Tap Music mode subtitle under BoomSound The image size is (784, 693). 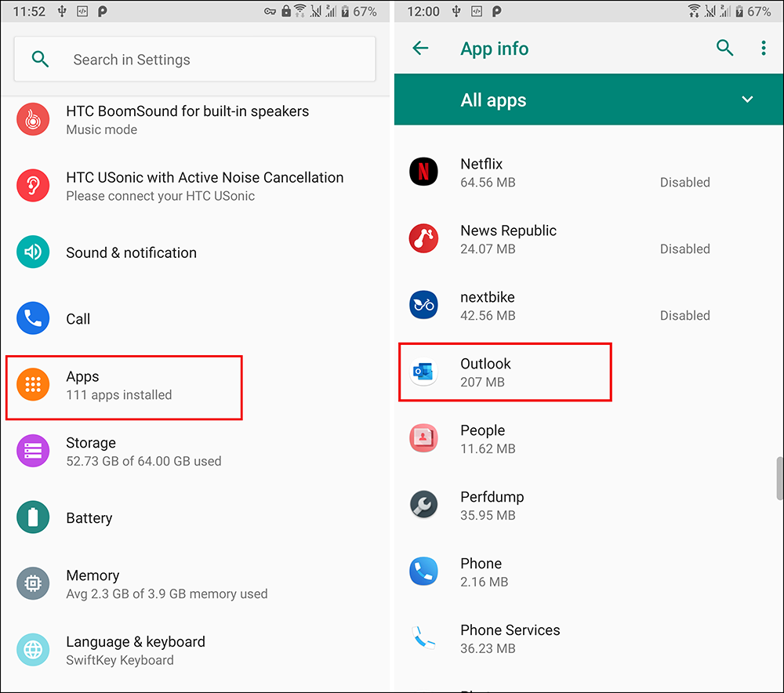(x=101, y=130)
